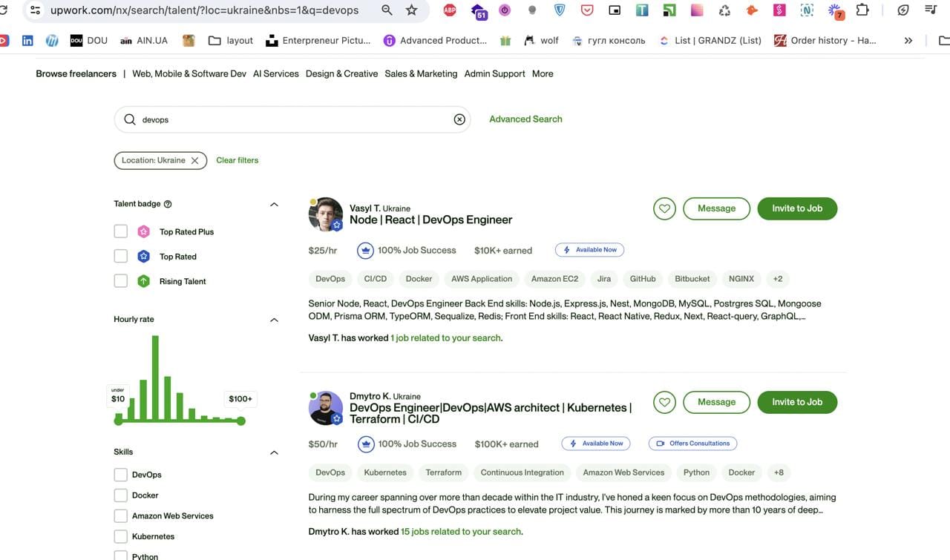Image resolution: width=950 pixels, height=560 pixels.
Task: Open the Extensions puzzle-piece menu
Action: click(862, 10)
